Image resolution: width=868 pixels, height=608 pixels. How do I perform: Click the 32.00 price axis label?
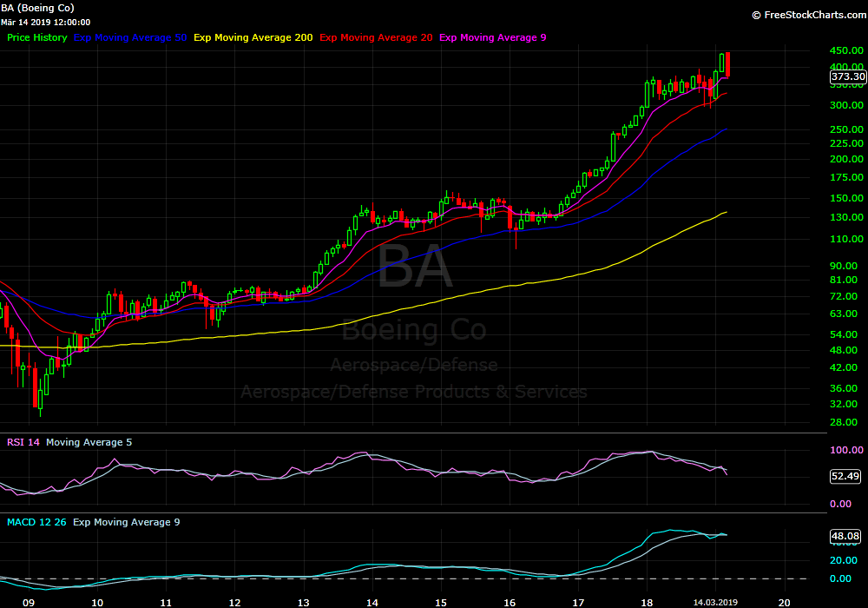tap(844, 404)
